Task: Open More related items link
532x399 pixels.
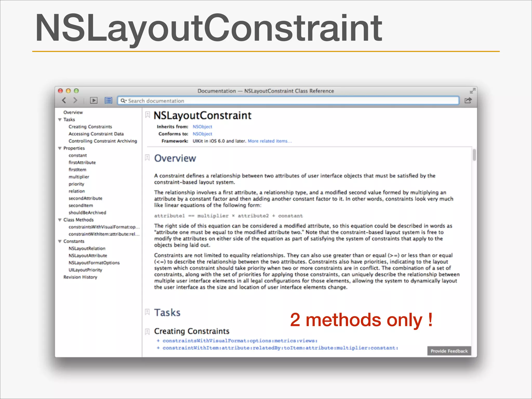Action: tap(270, 141)
